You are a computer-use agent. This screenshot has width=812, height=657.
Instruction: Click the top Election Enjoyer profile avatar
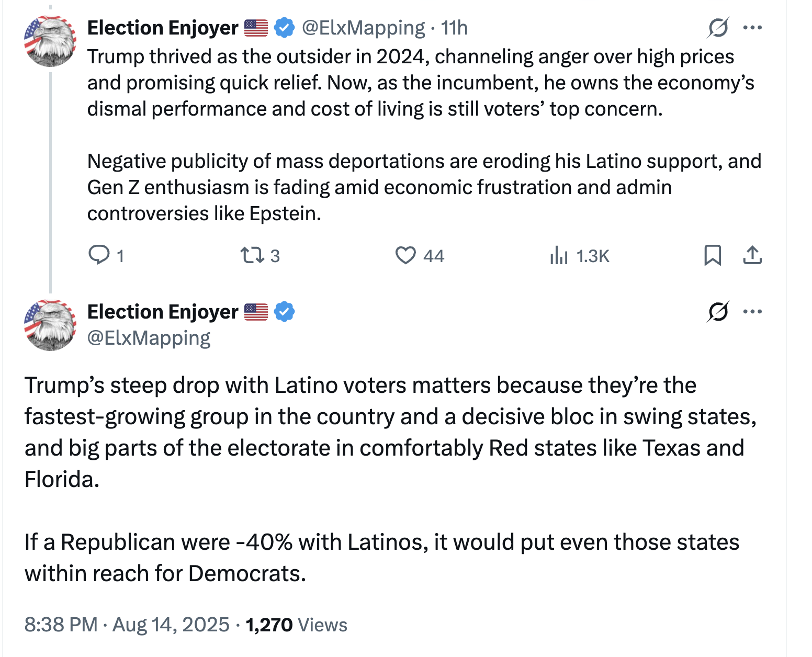[50, 41]
